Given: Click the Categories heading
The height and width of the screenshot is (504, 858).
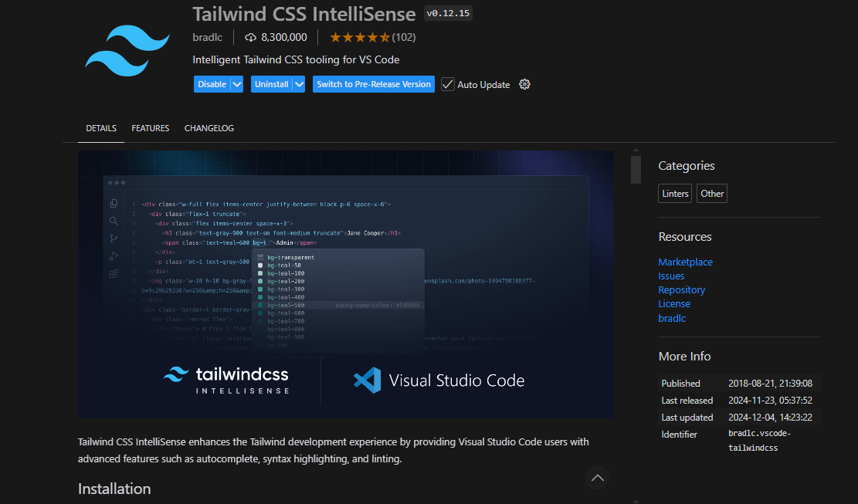Looking at the screenshot, I should click(687, 166).
